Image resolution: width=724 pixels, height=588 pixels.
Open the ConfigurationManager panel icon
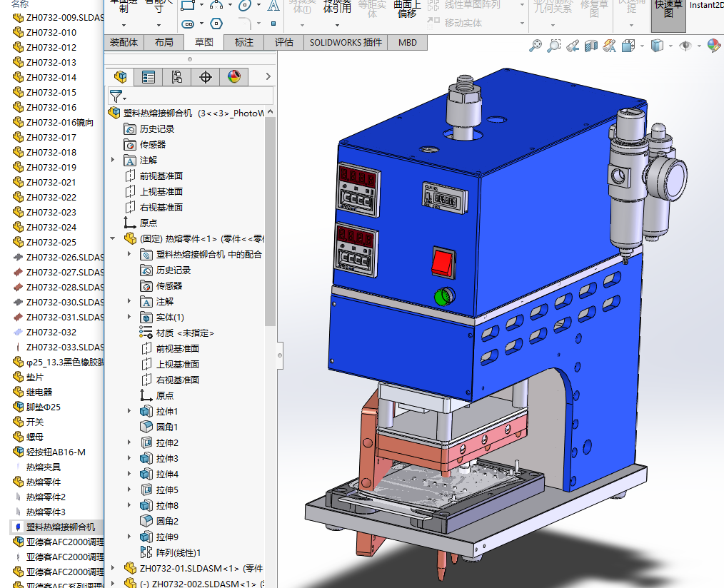177,77
